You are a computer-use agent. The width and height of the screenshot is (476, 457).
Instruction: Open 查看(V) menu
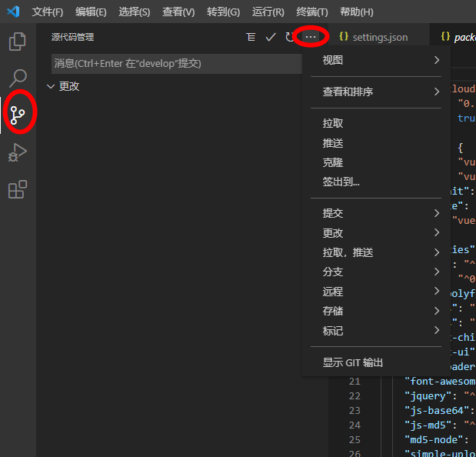(178, 12)
